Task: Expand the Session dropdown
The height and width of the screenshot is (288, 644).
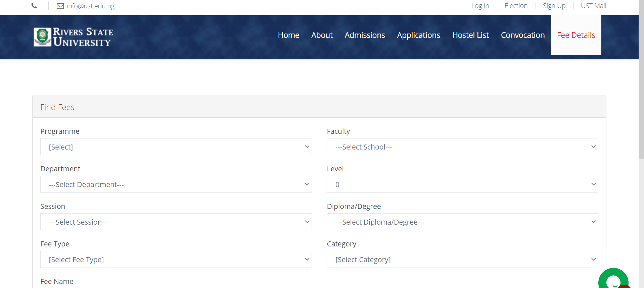Action: (x=176, y=222)
